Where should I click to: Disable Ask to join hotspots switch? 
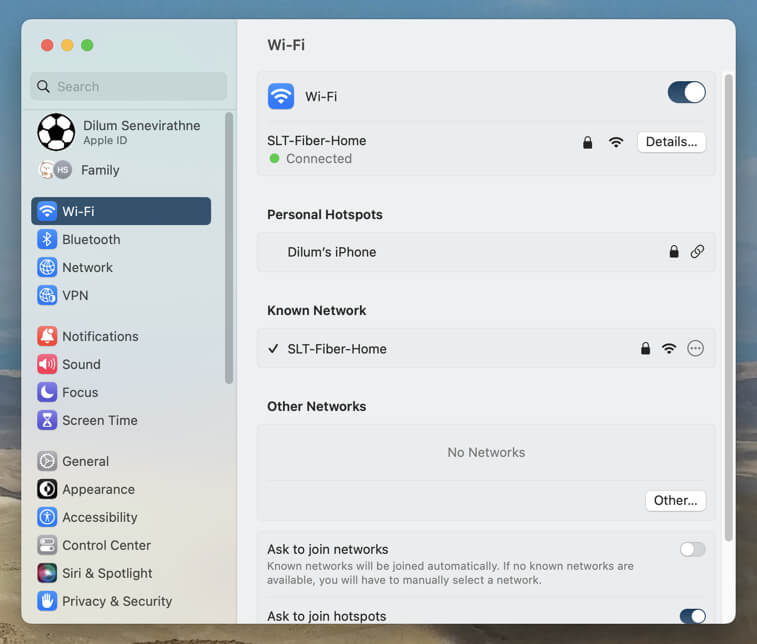(x=693, y=616)
